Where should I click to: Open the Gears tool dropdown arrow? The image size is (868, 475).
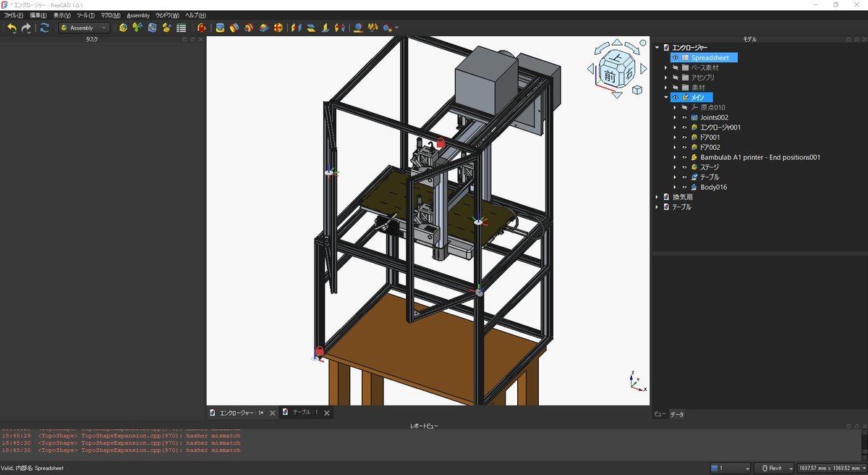(396, 28)
